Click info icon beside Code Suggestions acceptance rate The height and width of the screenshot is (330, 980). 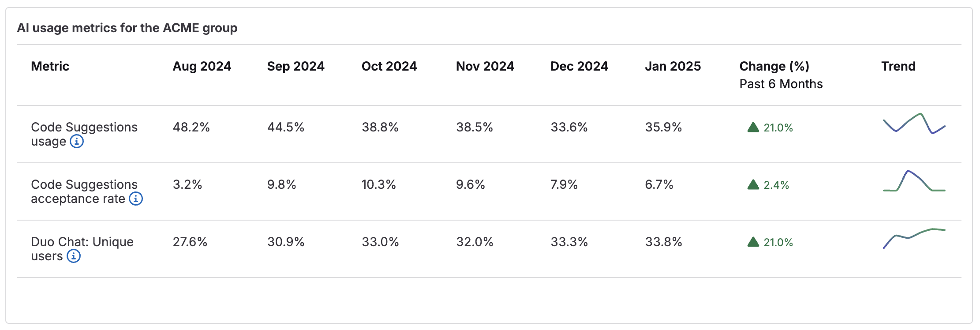coord(136,199)
